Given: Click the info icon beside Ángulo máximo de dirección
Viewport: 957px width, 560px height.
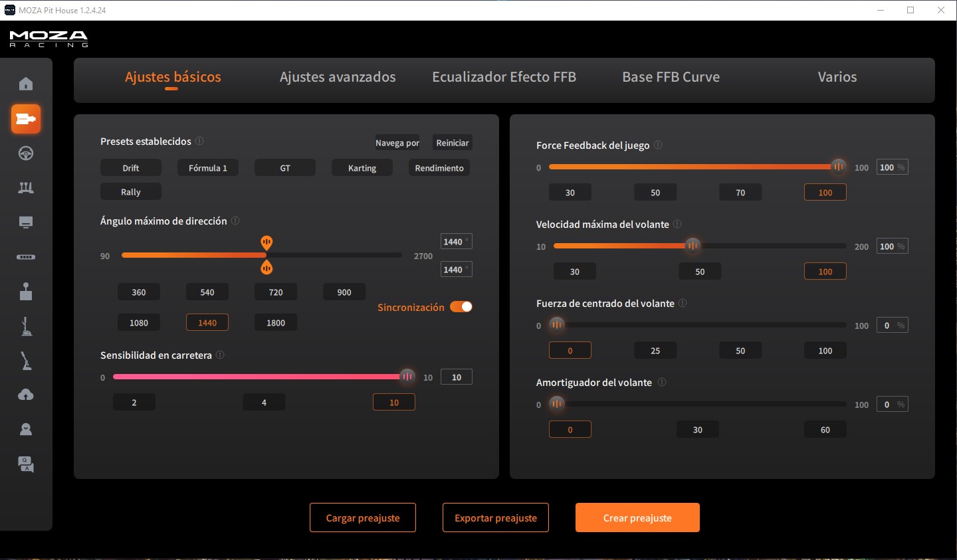Looking at the screenshot, I should [235, 221].
